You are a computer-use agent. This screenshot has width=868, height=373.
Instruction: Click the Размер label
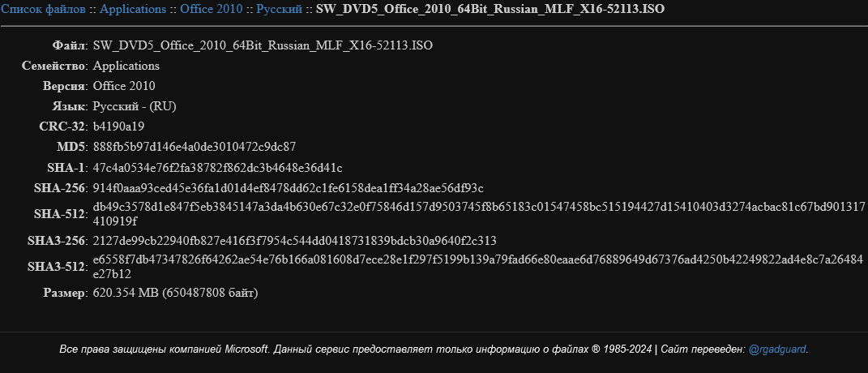66,293
